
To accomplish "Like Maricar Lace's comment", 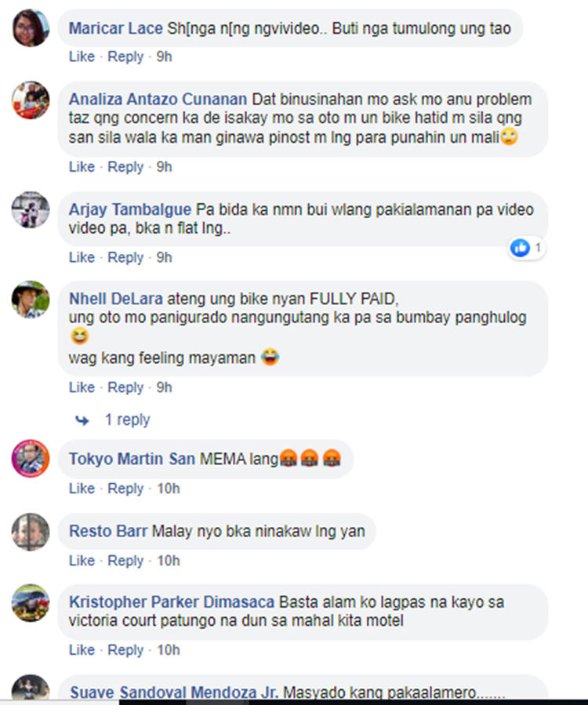I will (82, 56).
